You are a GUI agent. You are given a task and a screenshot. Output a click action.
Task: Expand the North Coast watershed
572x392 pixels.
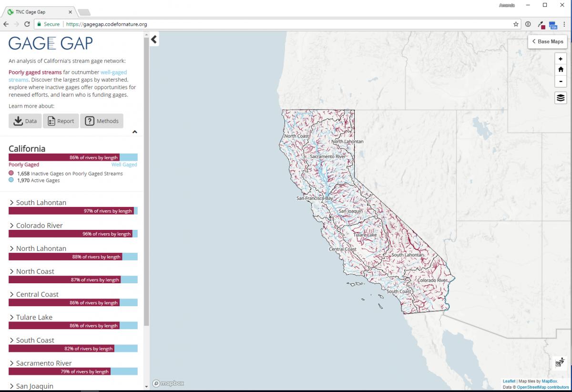point(31,271)
